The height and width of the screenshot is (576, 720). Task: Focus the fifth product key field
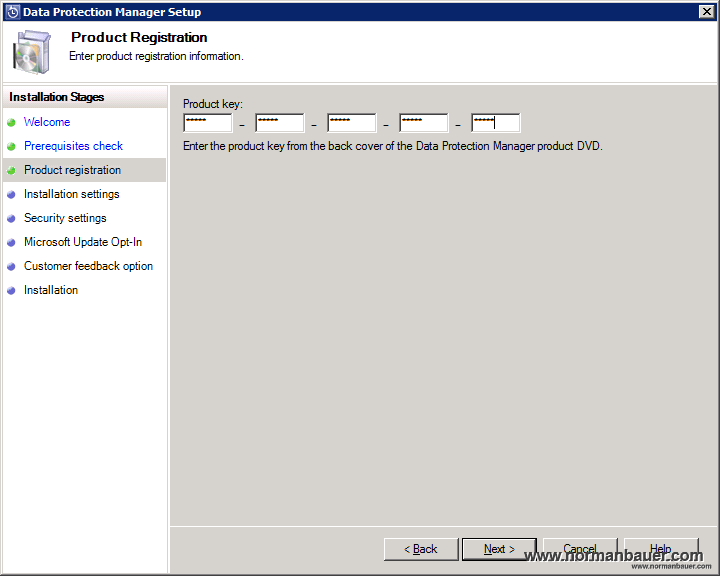(496, 123)
